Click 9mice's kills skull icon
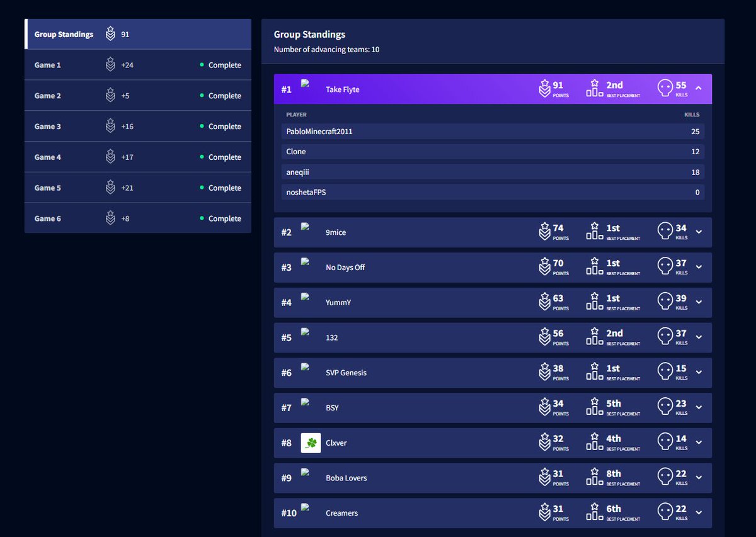This screenshot has width=756, height=537. pos(665,232)
